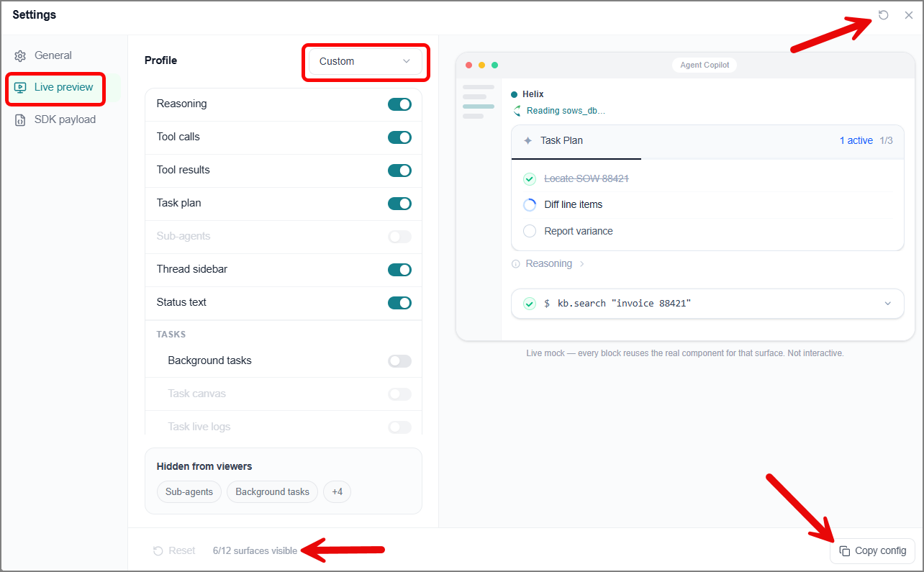This screenshot has width=924, height=572.
Task: Expand the +4 hidden surfaces chip
Action: tap(337, 492)
